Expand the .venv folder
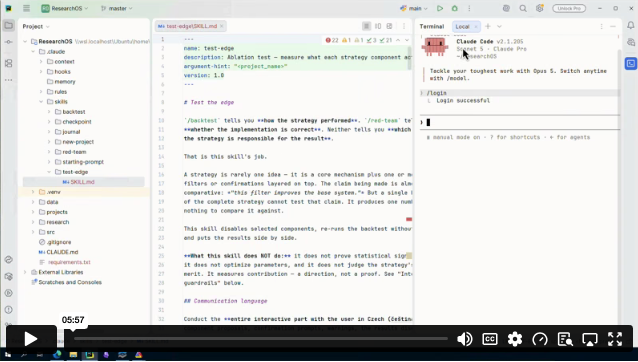 point(33,192)
